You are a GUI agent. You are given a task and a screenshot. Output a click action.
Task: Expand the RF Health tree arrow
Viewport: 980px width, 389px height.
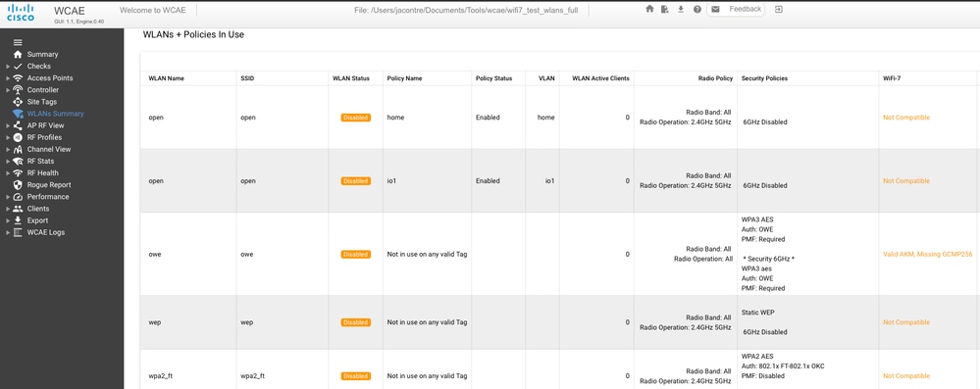pos(8,173)
